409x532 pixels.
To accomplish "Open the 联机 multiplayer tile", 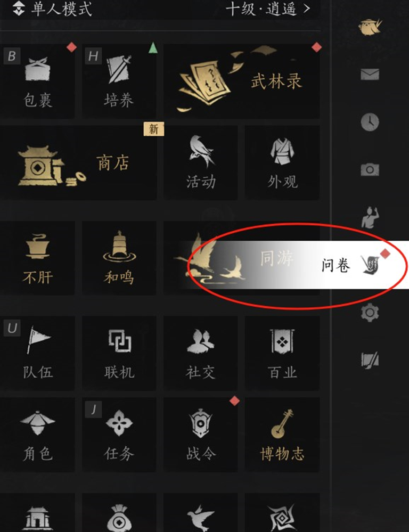I will click(x=119, y=353).
